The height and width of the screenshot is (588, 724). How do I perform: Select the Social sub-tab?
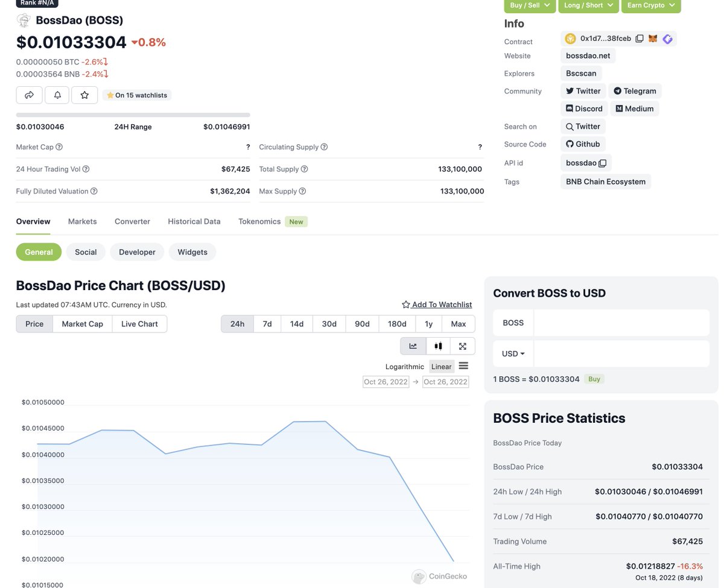tap(86, 252)
